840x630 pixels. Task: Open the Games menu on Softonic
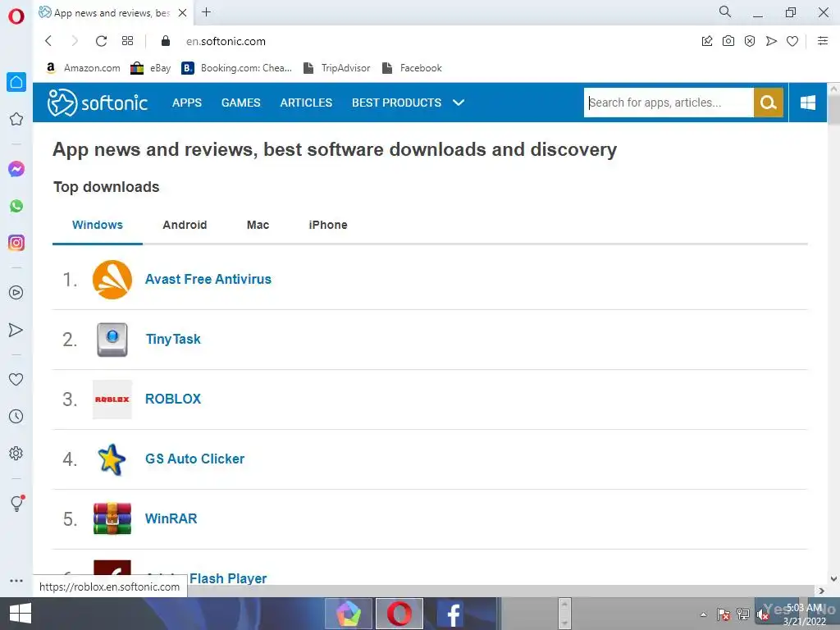[241, 103]
